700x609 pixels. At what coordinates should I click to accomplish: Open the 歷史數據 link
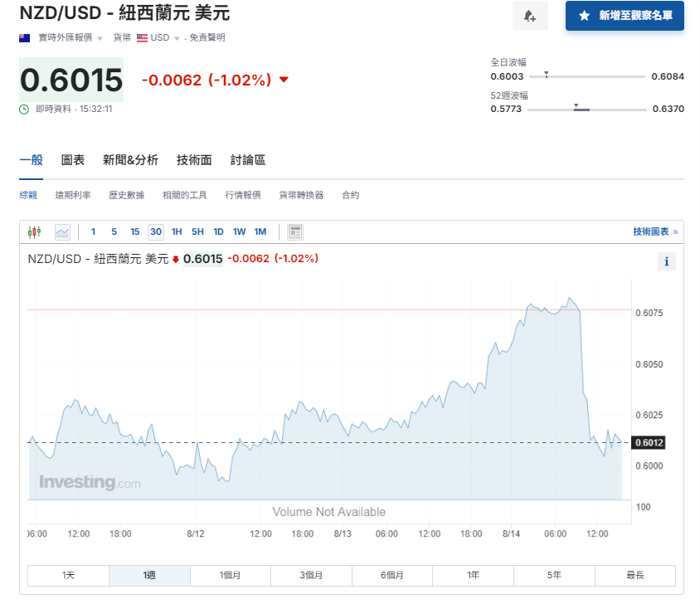126,194
